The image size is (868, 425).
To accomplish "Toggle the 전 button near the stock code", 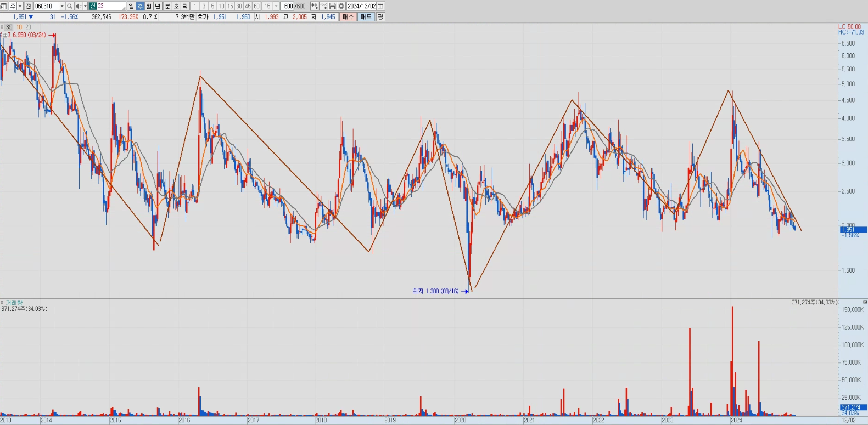I will 29,6.
